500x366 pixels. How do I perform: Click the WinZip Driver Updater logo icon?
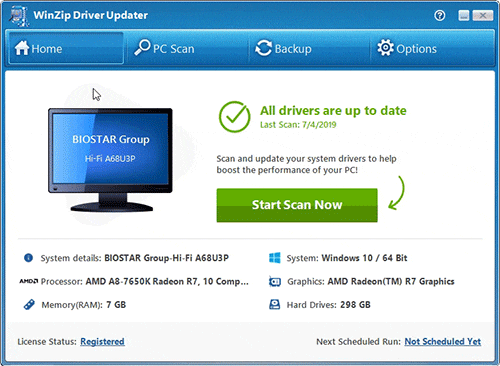click(x=19, y=16)
